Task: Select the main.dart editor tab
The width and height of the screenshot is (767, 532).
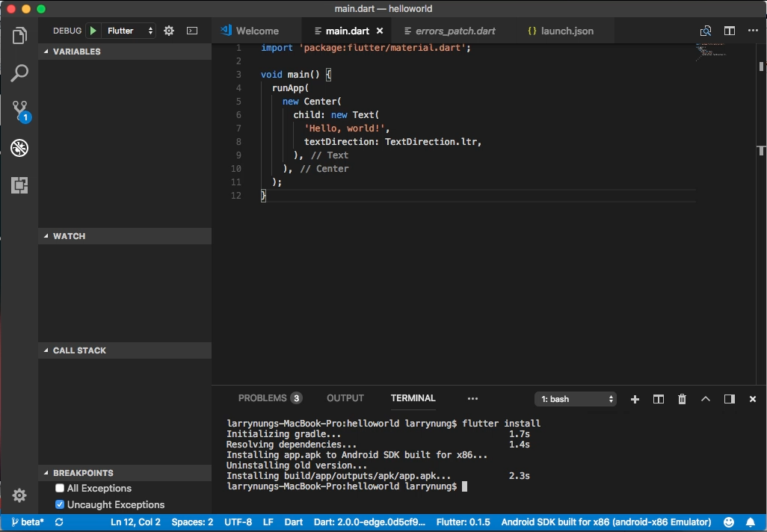Action: 347,31
